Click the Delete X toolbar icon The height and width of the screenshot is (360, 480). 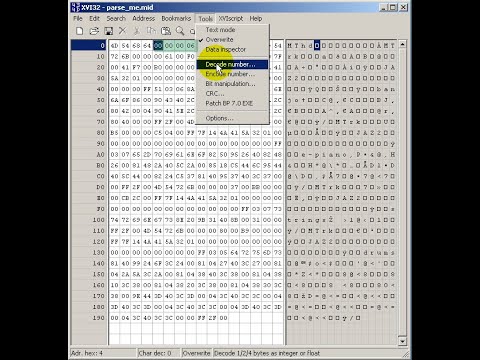click(x=123, y=31)
